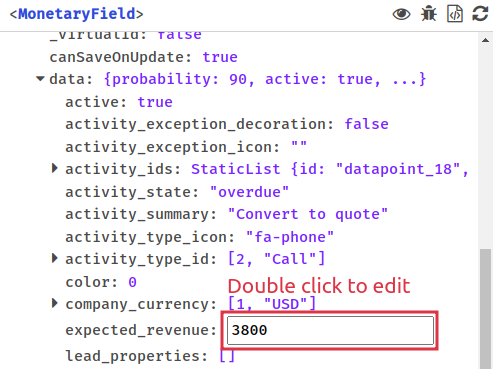Click the scrollbar up arrow

pos(485,40)
